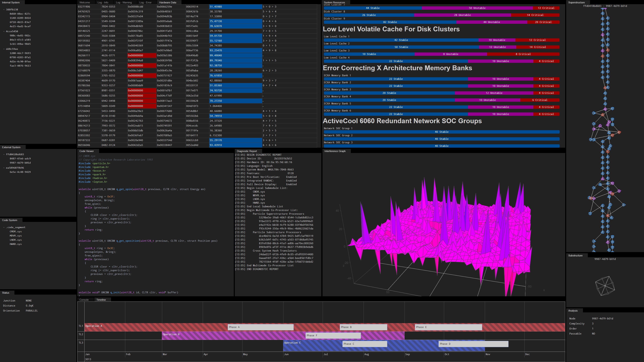Click the Low Level Cache 3 critical segment
The image size is (644, 362).
point(523,54)
